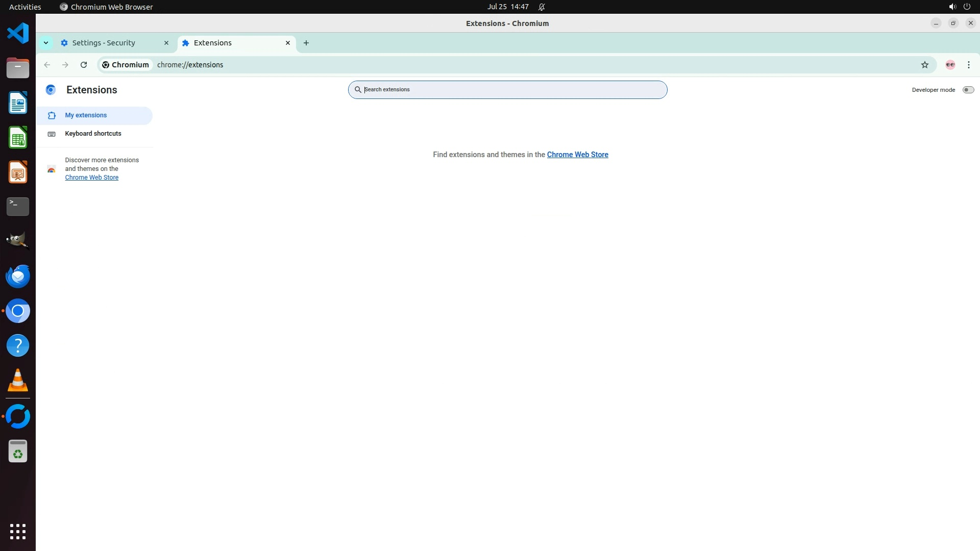The height and width of the screenshot is (551, 980).
Task: Launch Visual Studio Code from dock
Action: tap(18, 34)
